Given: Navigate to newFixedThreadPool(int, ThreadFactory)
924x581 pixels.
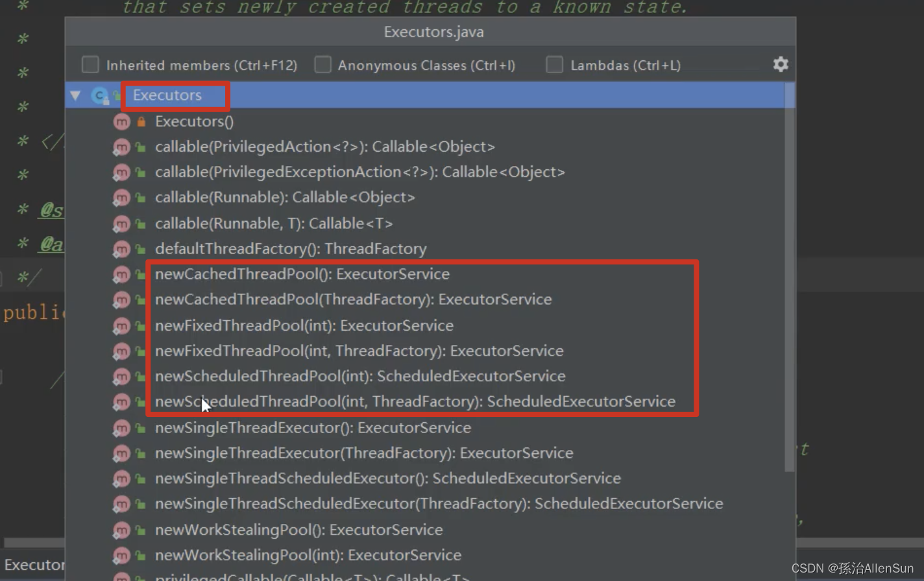Looking at the screenshot, I should (x=359, y=350).
